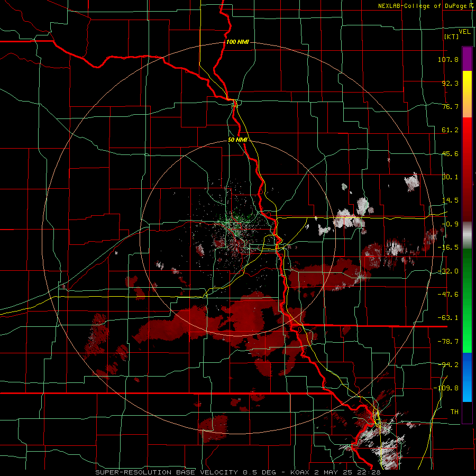Select the -94.2 velocity scale value
This screenshot has height=476, width=476.
(x=448, y=364)
